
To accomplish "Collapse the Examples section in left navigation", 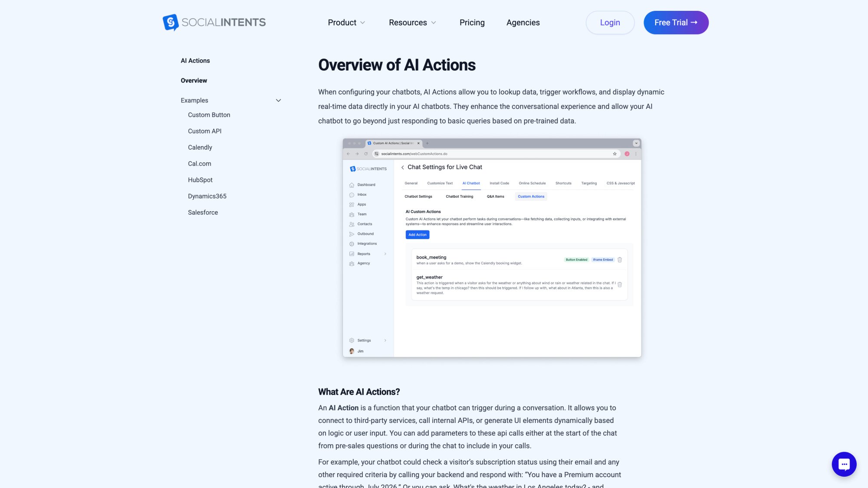I will click(x=279, y=100).
